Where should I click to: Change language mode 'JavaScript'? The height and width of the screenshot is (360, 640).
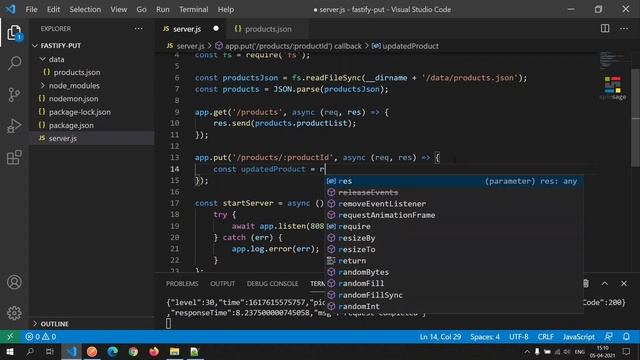click(578, 337)
